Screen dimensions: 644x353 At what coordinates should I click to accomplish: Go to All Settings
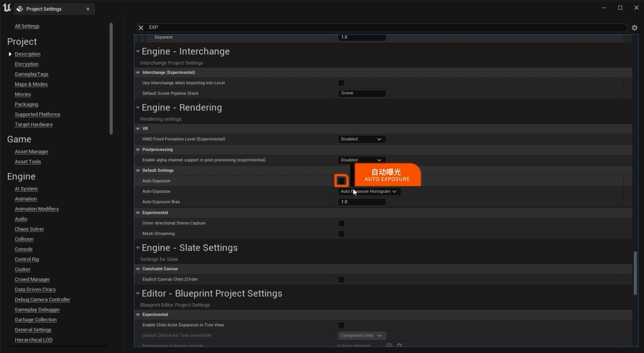(x=27, y=26)
